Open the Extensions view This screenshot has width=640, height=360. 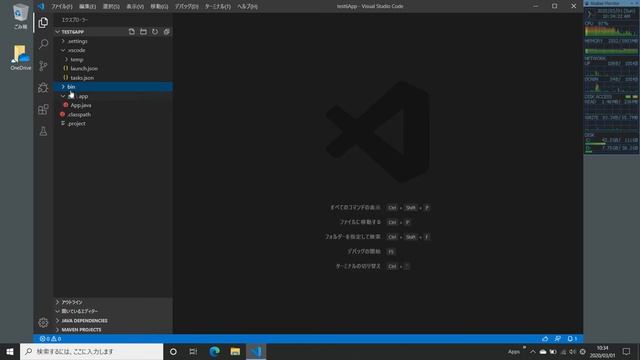pos(43,109)
